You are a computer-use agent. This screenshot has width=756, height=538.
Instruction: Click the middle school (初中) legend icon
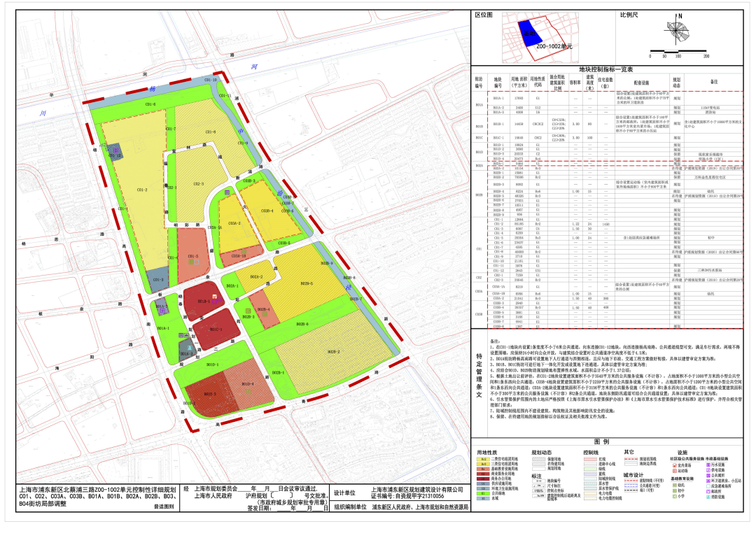click(x=675, y=490)
